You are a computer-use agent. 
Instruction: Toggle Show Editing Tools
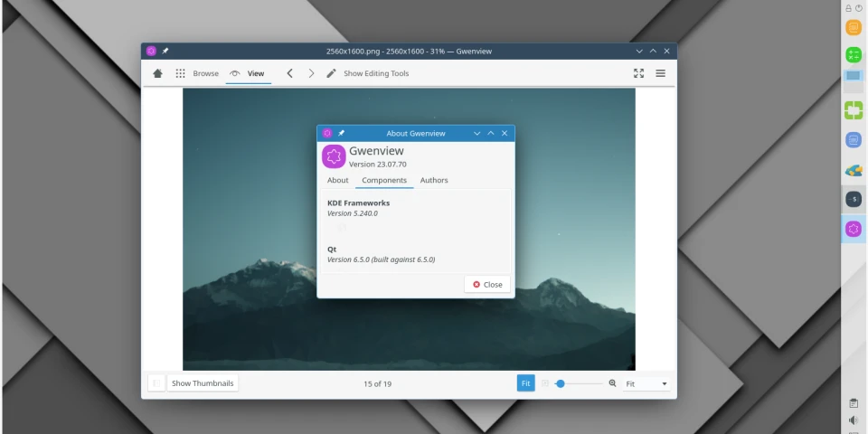[367, 73]
